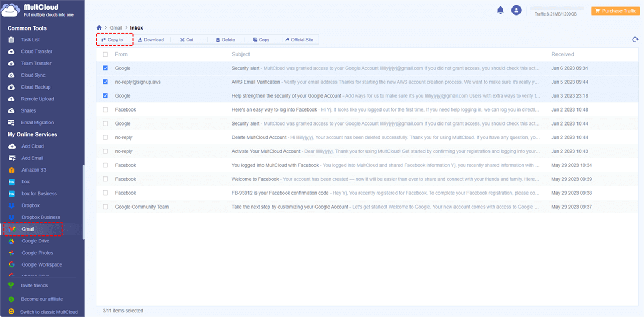Uncheck the AWS Email Verification email

click(x=105, y=82)
